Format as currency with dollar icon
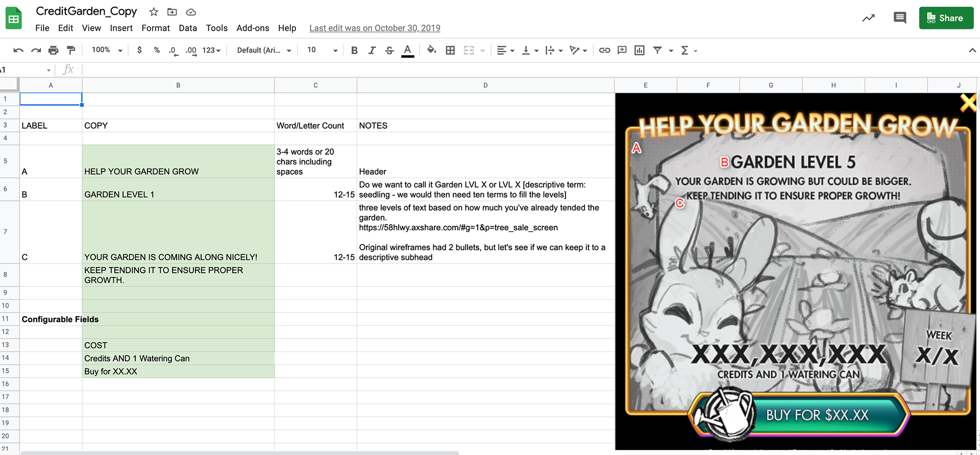This screenshot has height=455, width=980. (x=139, y=50)
